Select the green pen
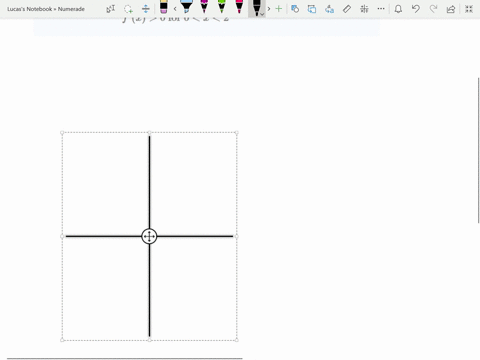 [x=222, y=7]
